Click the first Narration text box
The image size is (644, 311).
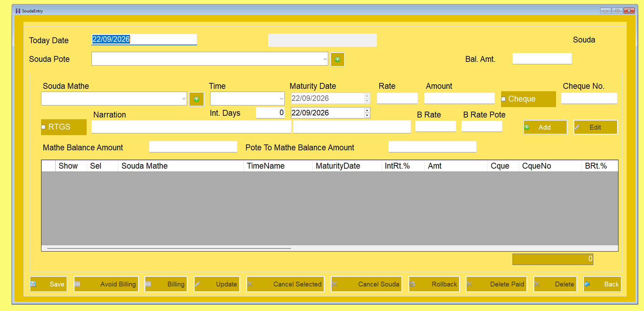coord(192,127)
